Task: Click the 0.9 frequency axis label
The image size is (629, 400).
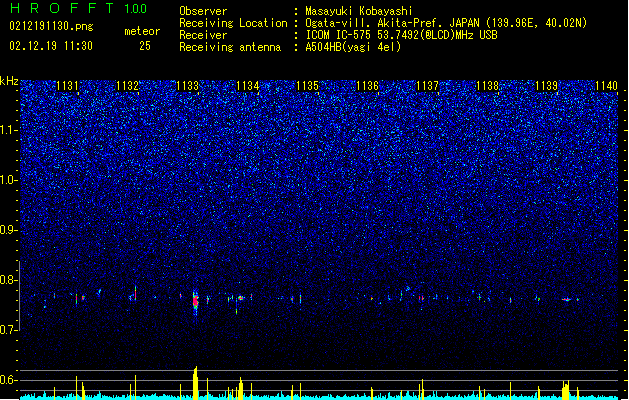Action: point(9,230)
